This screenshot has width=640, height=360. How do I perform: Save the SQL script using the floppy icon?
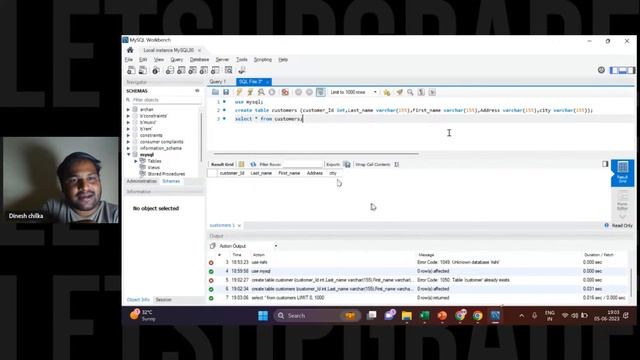tap(226, 92)
